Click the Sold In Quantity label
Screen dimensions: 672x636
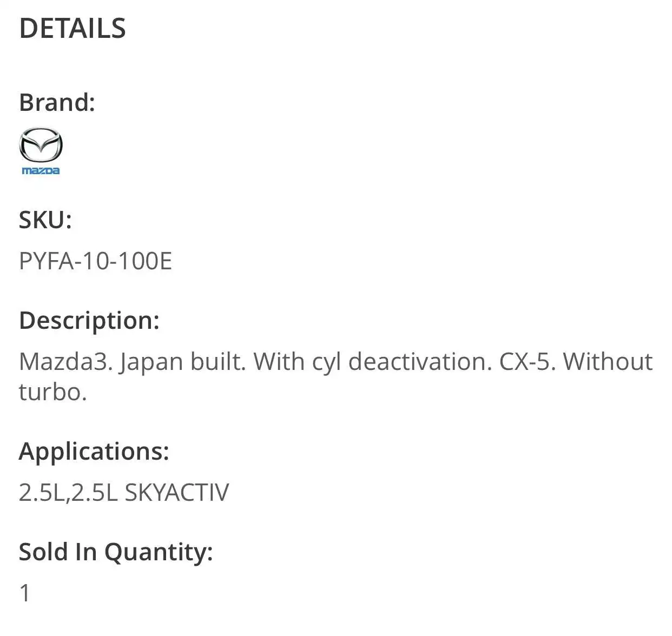pos(116,552)
